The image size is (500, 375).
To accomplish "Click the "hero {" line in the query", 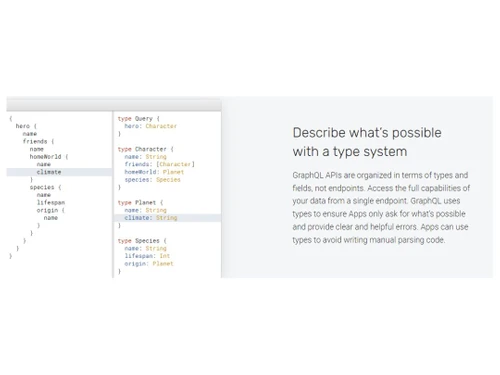I will 26,126.
